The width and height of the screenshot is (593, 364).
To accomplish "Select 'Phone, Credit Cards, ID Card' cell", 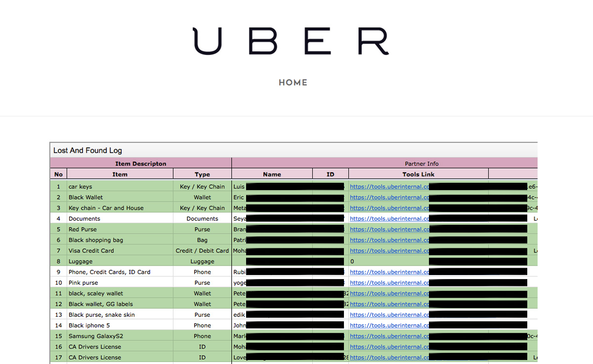I will click(x=120, y=272).
